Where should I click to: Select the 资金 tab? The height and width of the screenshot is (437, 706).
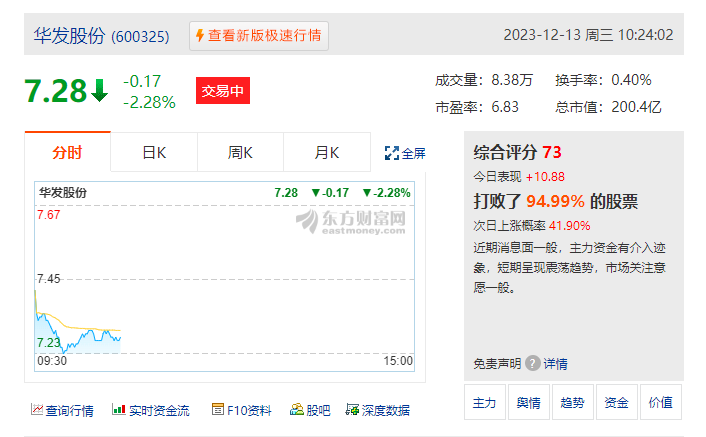coord(616,402)
